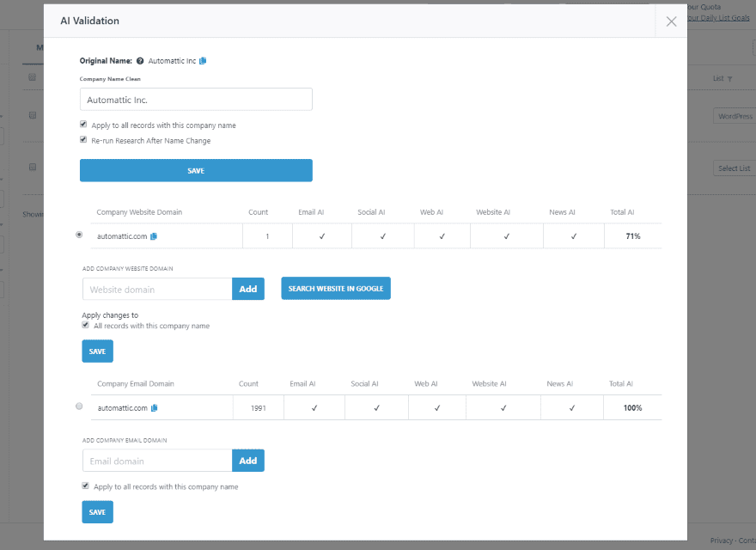Copy the original name Automattic Inc
Viewport: 756px width, 550px height.
pos(203,61)
